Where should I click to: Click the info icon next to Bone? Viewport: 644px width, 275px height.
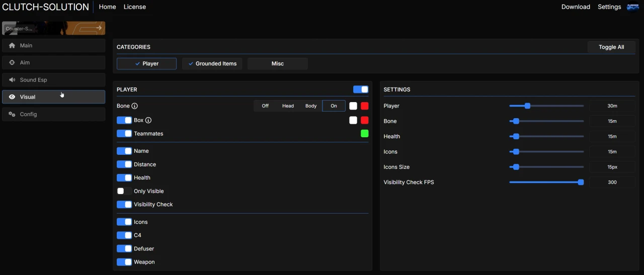pyautogui.click(x=134, y=106)
